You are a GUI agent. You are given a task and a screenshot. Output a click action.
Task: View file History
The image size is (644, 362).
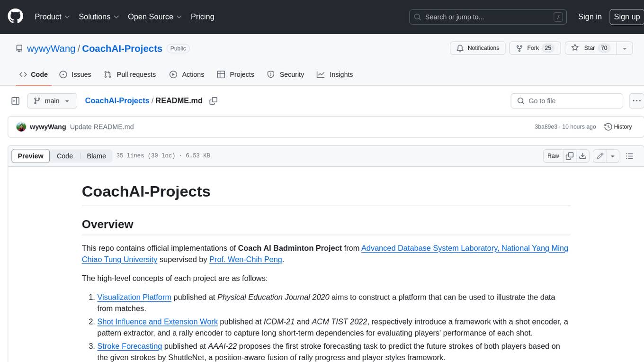pyautogui.click(x=618, y=127)
